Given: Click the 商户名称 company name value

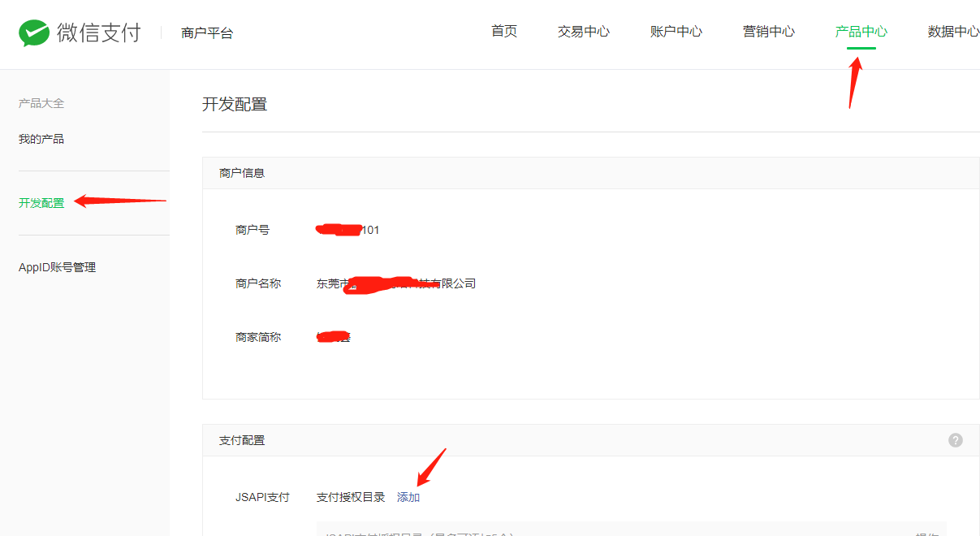Looking at the screenshot, I should coord(395,283).
